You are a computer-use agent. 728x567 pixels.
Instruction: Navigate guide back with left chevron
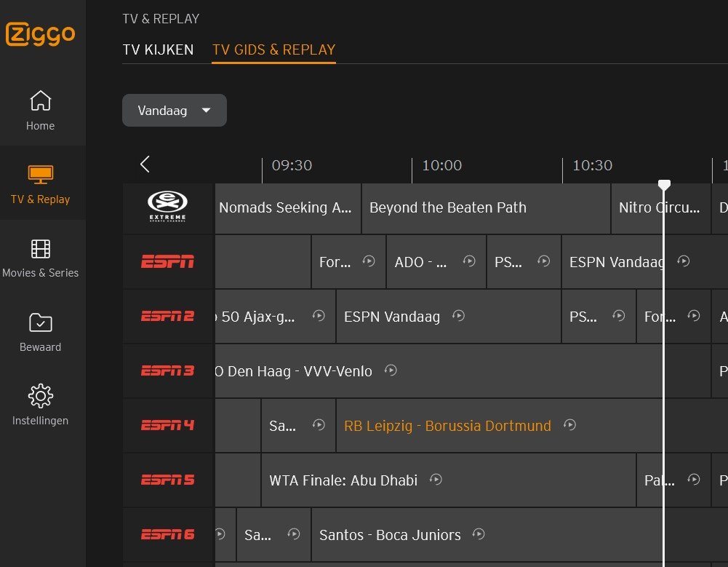tap(145, 164)
